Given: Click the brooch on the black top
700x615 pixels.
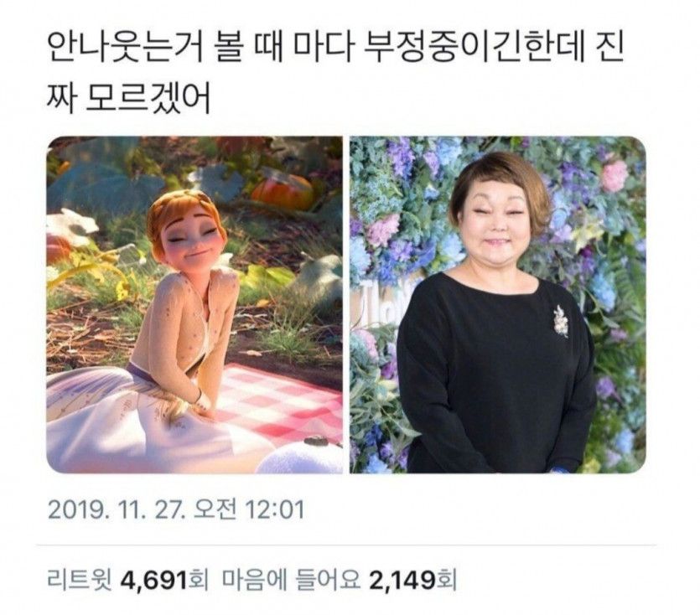Looking at the screenshot, I should (560, 320).
